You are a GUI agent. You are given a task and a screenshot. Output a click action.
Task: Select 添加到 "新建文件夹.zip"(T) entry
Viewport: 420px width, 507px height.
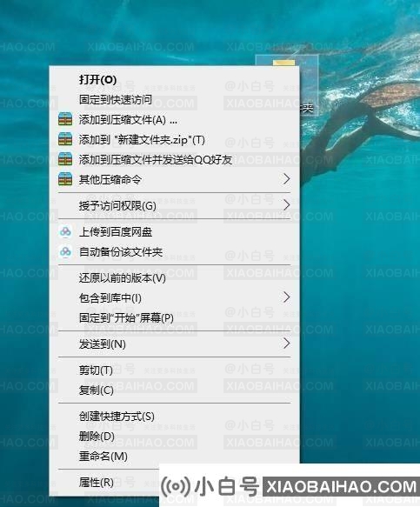174,140
